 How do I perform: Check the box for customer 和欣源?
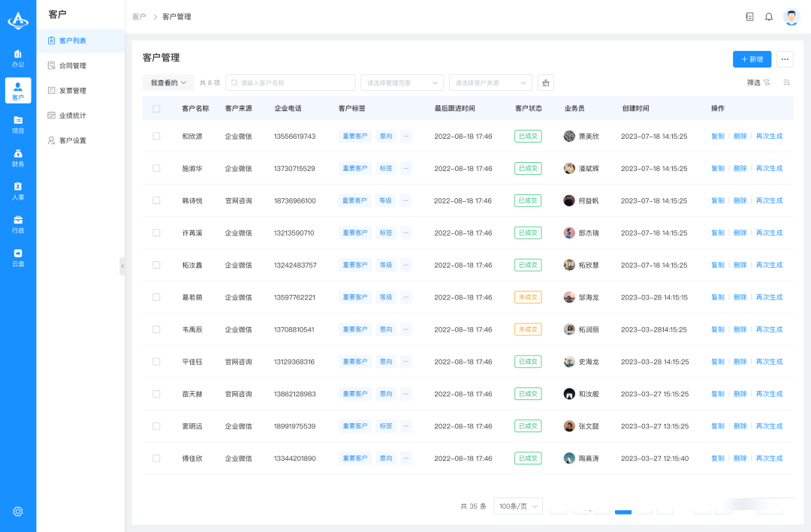click(156, 137)
